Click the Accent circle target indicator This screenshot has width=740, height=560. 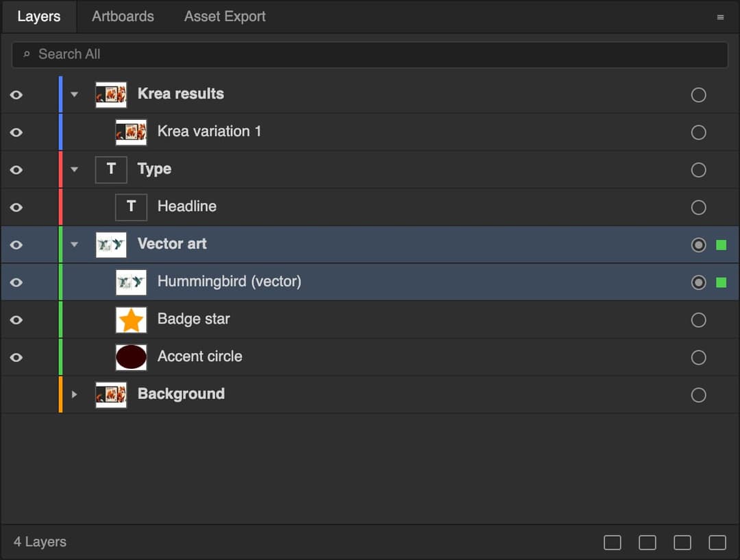(x=698, y=357)
